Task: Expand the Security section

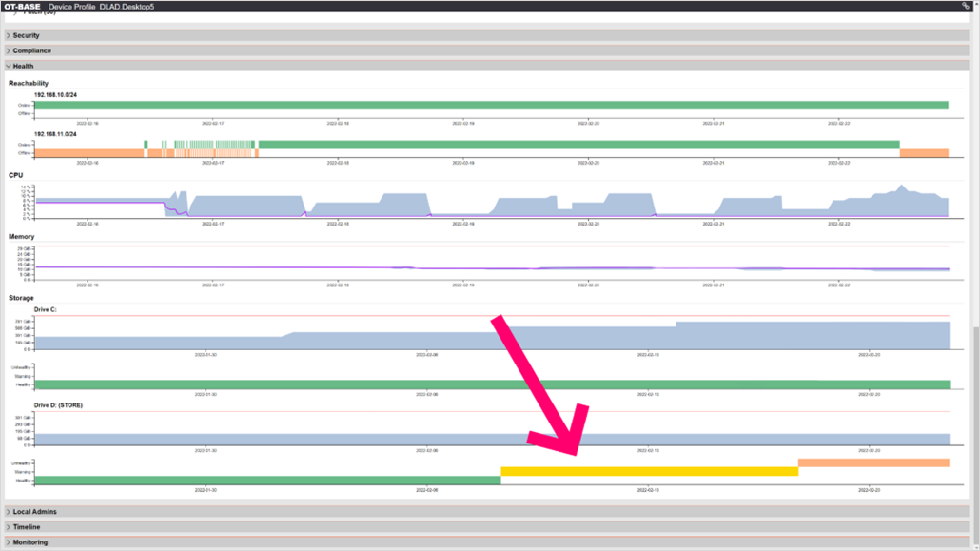Action: tap(487, 35)
